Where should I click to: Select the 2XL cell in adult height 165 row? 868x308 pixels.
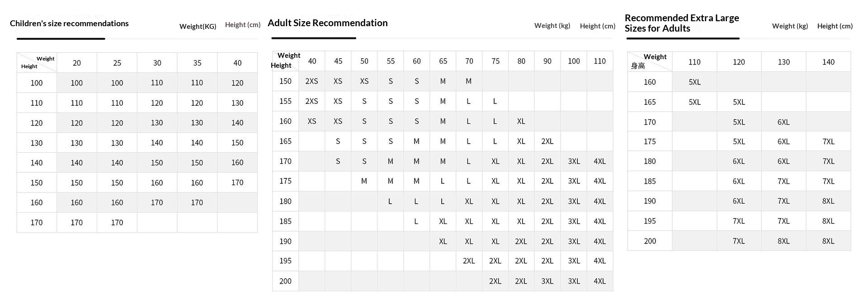(x=547, y=141)
